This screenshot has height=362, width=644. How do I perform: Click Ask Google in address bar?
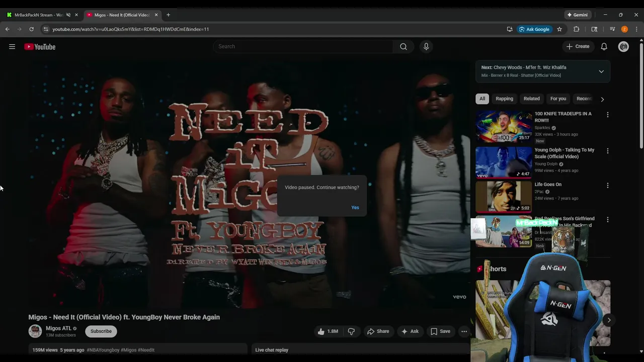click(534, 29)
